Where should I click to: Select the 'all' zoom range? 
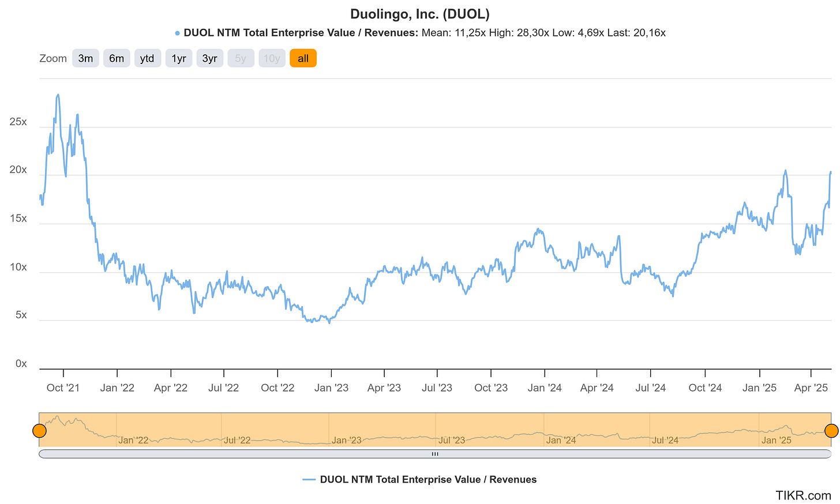(303, 58)
